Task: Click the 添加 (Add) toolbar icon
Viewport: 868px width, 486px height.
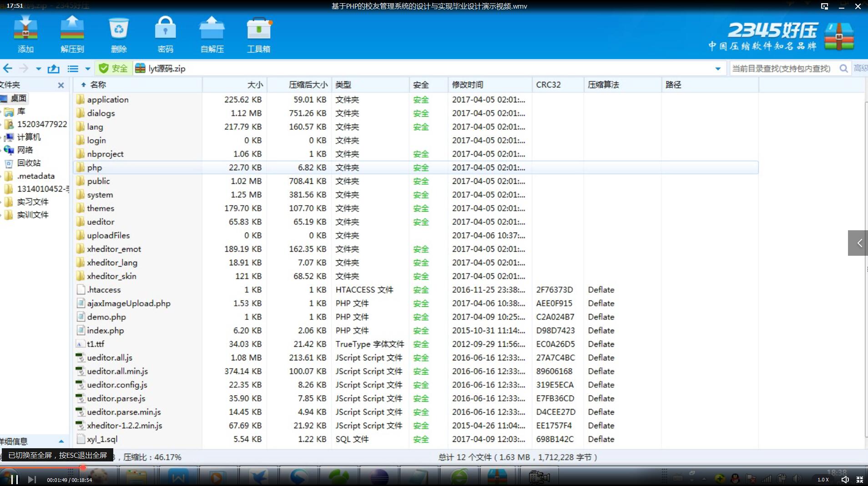Action: (25, 34)
